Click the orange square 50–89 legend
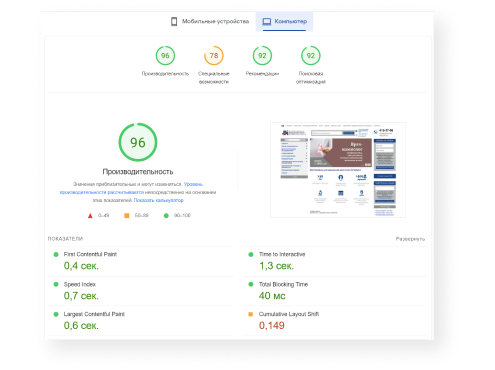The width and height of the screenshot is (495, 370). [127, 216]
